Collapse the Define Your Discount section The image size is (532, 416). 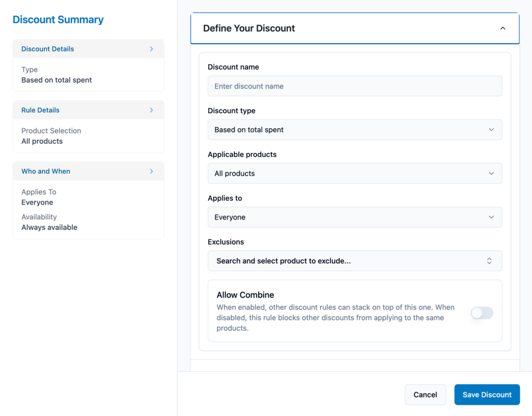502,28
